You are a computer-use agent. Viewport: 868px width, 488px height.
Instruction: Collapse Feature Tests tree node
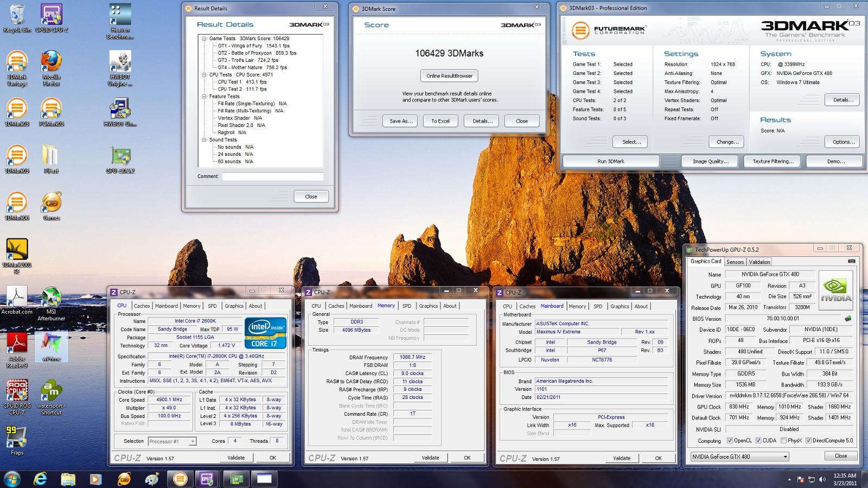[205, 97]
